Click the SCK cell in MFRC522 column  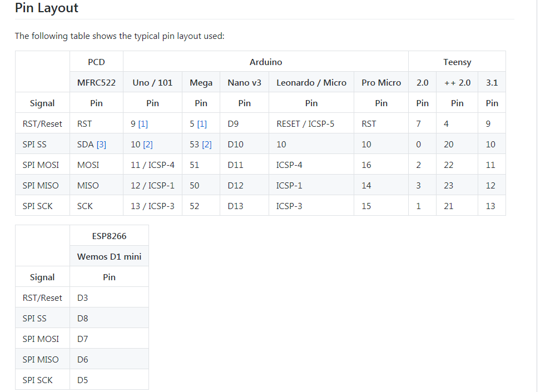(x=96, y=206)
